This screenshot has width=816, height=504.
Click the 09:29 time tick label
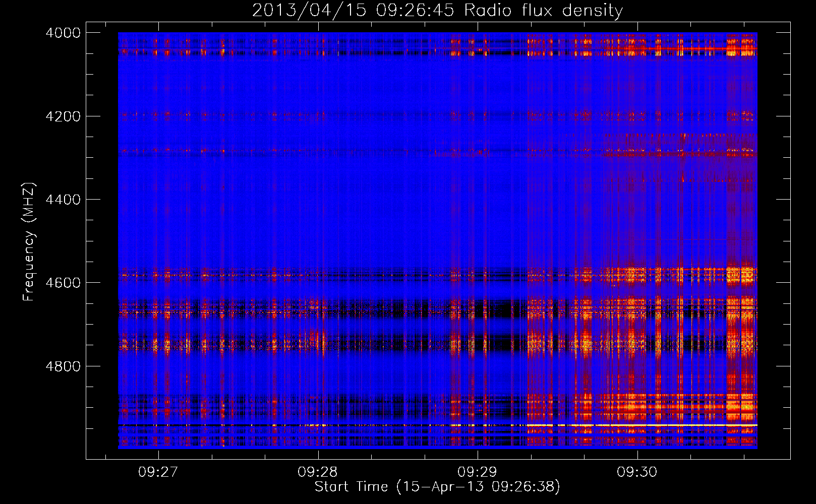477,472
